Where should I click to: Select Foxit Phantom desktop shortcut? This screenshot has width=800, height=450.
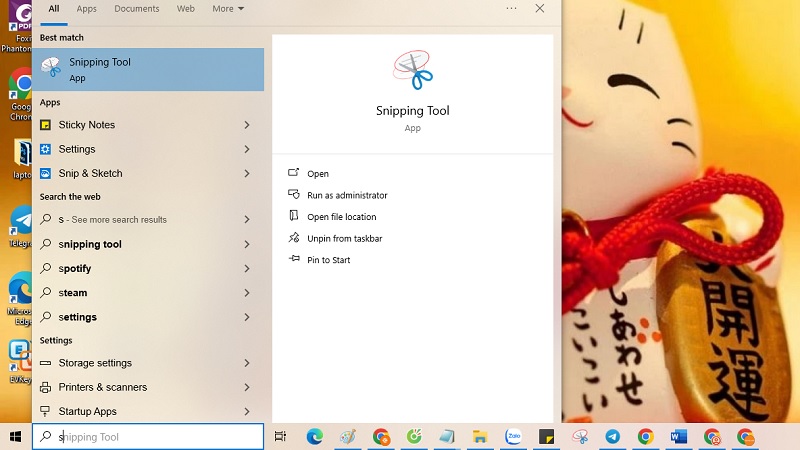(18, 27)
